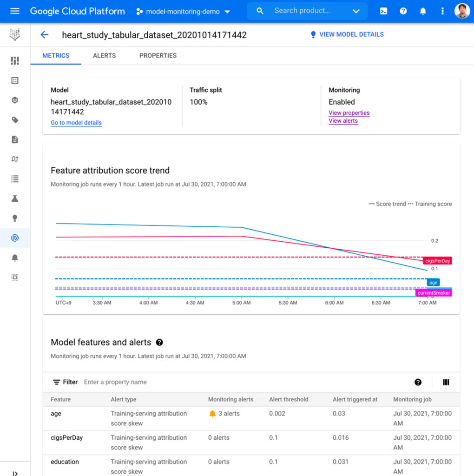The height and width of the screenshot is (476, 474).
Task: Click the Go to model details link
Action: click(x=76, y=123)
